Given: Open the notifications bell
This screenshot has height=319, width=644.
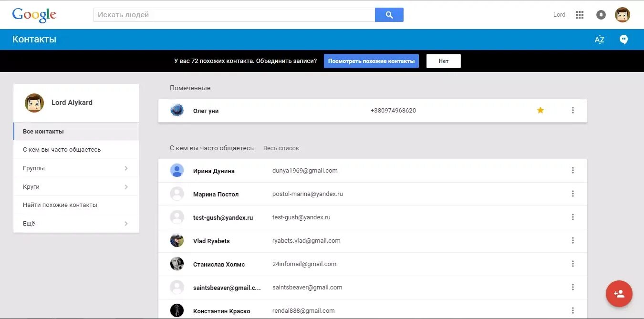Looking at the screenshot, I should 601,15.
